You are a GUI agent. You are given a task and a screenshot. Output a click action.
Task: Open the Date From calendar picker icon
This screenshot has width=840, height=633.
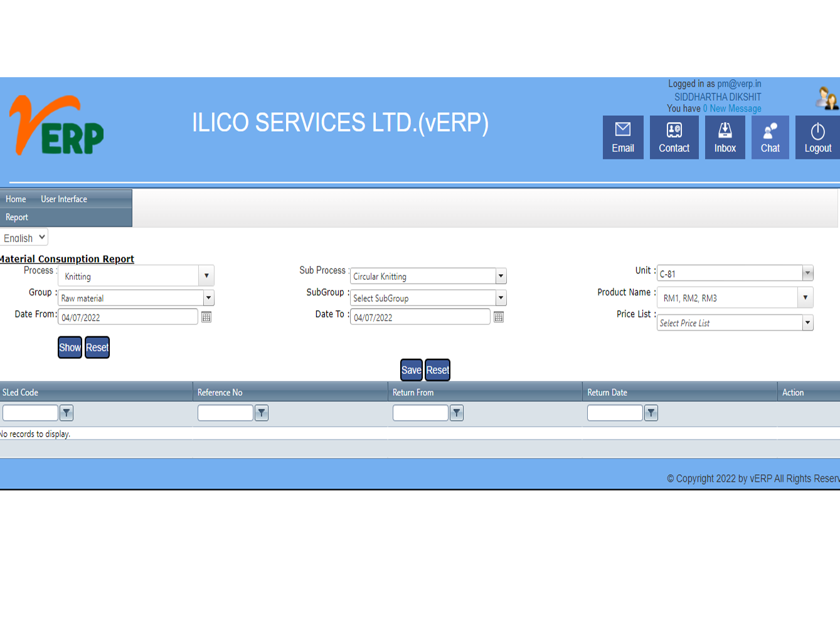206,317
